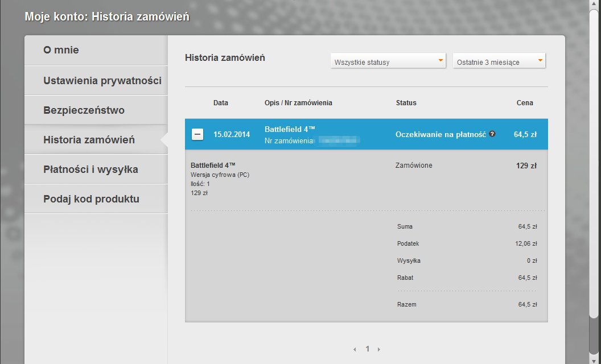Select Historia zamówień in the sidebar
601x364 pixels.
pyautogui.click(x=96, y=140)
